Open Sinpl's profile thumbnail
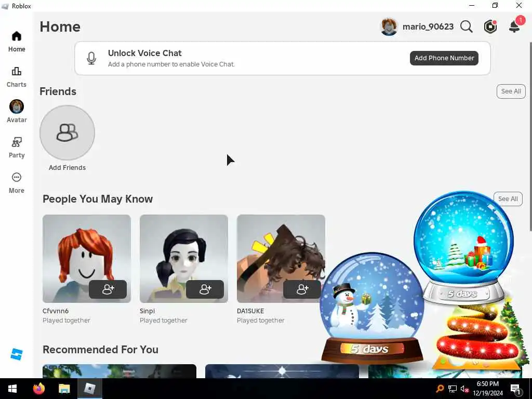This screenshot has width=532, height=399. [183, 259]
